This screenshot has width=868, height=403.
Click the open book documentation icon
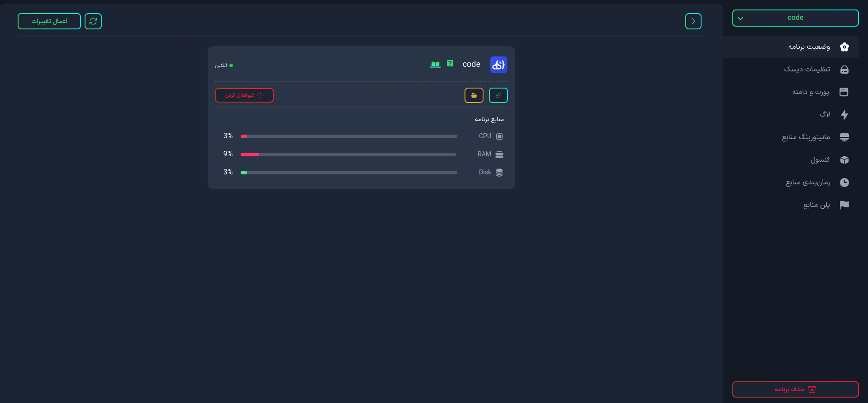click(435, 65)
